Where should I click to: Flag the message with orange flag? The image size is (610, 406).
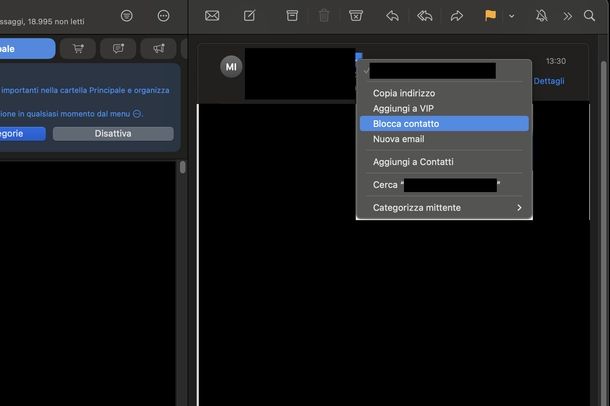490,16
